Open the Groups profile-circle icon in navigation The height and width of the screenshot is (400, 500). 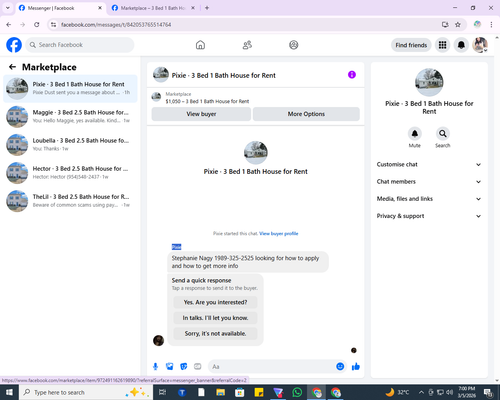pos(294,45)
